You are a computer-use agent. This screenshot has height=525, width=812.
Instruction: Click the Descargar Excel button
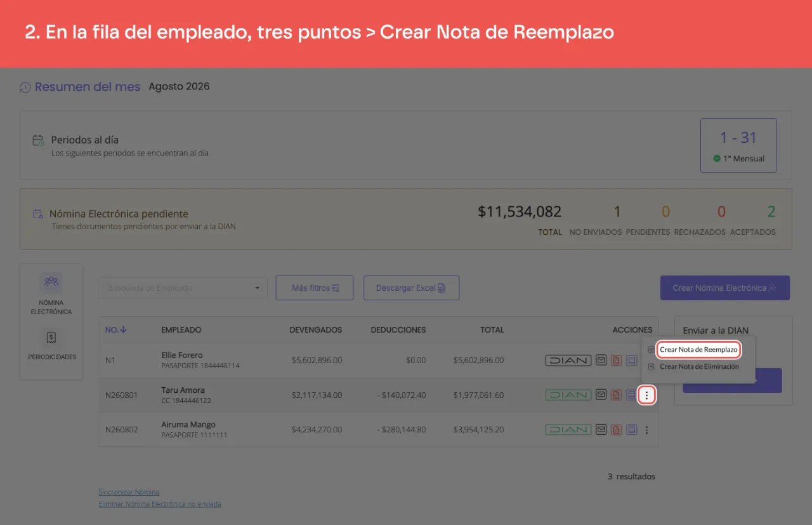pyautogui.click(x=411, y=288)
